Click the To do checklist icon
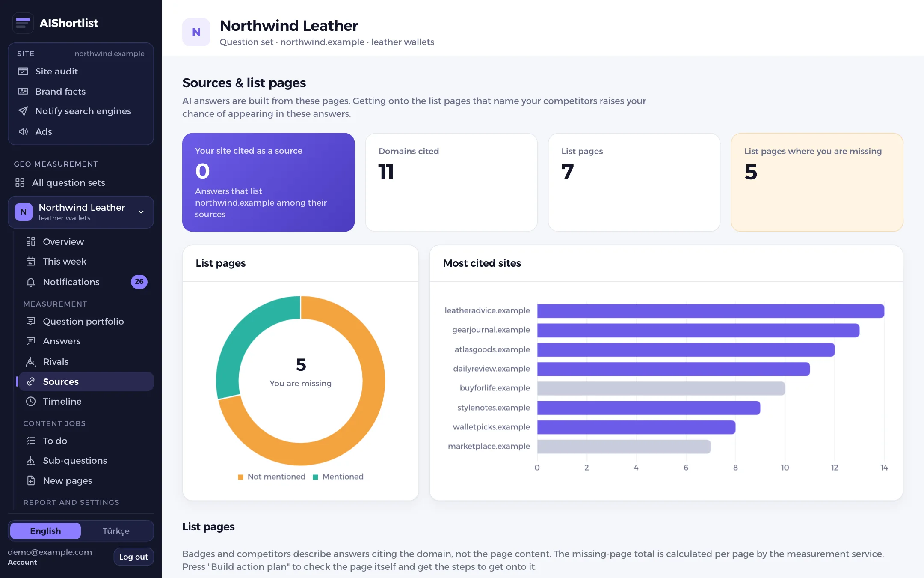The width and height of the screenshot is (924, 578). pos(31,441)
